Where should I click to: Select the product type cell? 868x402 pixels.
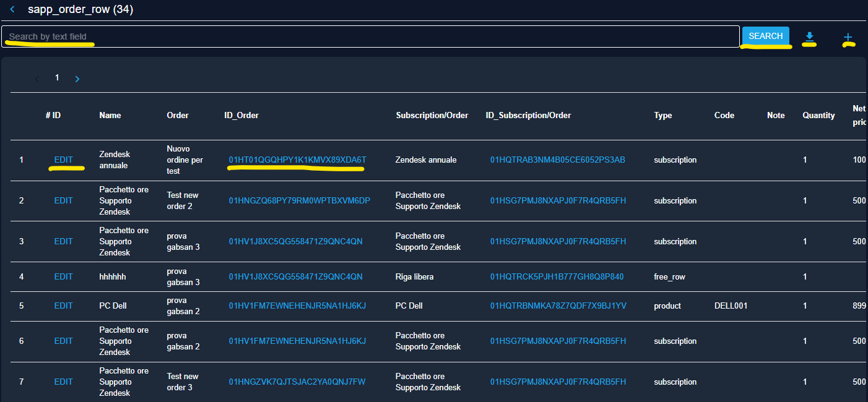(x=667, y=306)
